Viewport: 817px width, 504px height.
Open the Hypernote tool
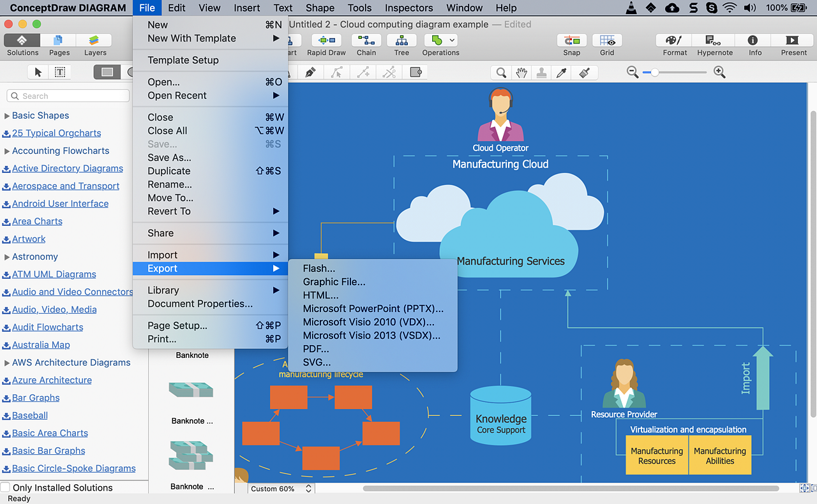tap(714, 41)
